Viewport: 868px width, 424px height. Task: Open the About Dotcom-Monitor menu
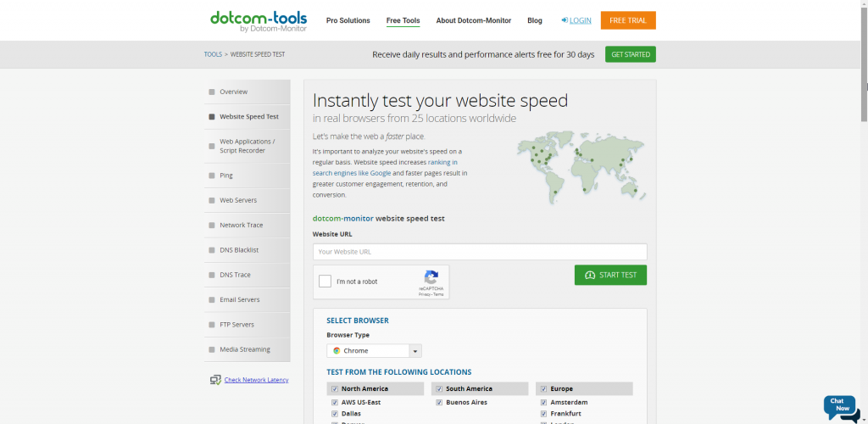coord(473,20)
